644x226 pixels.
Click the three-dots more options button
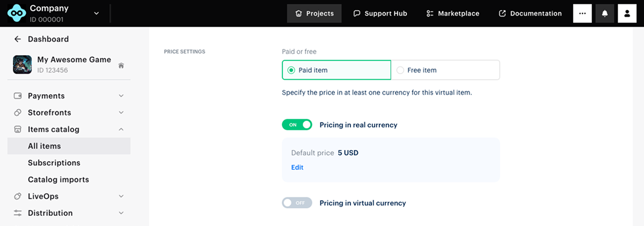(582, 13)
